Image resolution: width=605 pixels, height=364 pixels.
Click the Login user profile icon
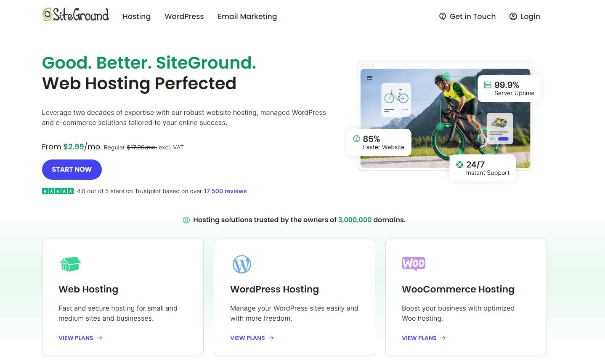point(513,16)
